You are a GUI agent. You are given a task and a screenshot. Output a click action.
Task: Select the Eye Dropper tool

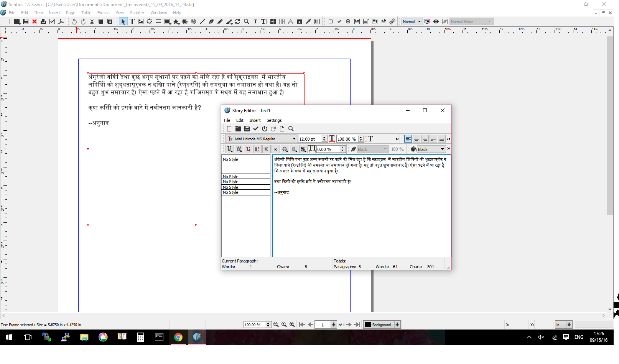pos(308,21)
